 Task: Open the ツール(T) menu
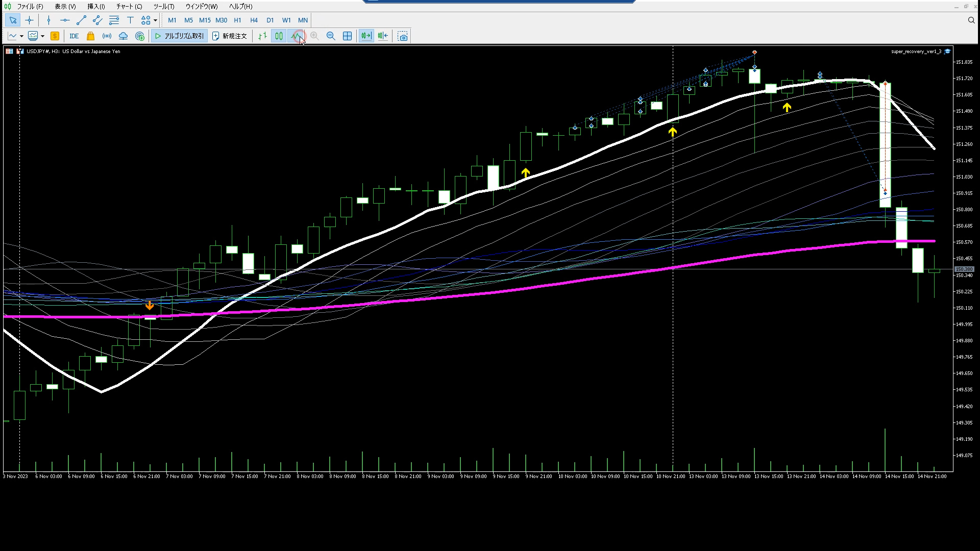[163, 7]
